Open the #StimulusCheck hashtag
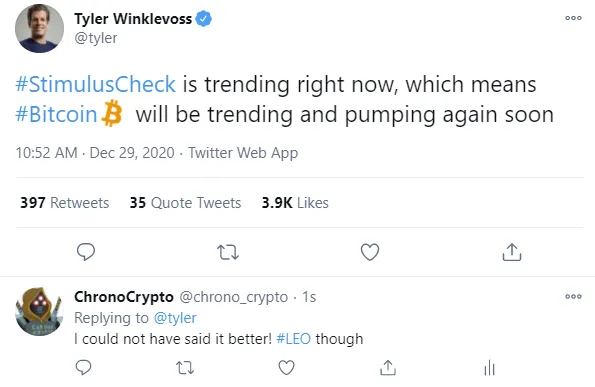 [95, 84]
